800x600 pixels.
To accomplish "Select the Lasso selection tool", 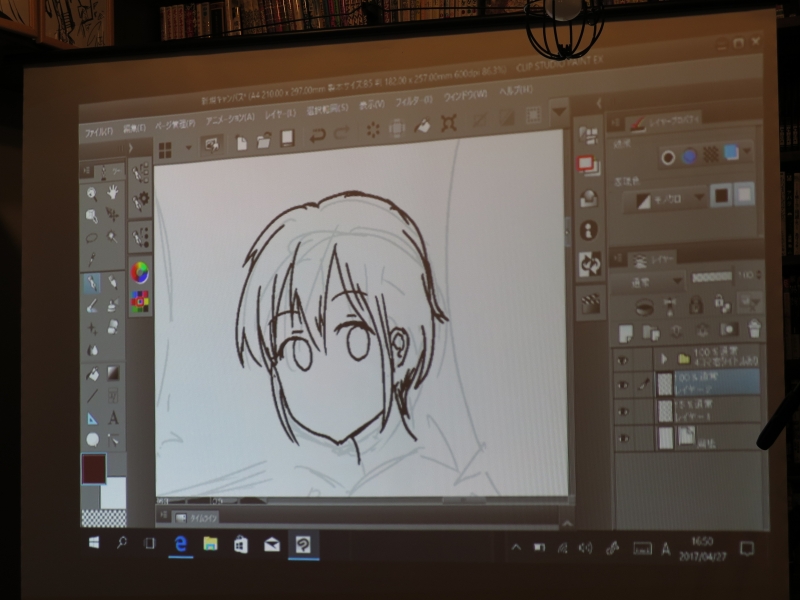I will pos(92,238).
